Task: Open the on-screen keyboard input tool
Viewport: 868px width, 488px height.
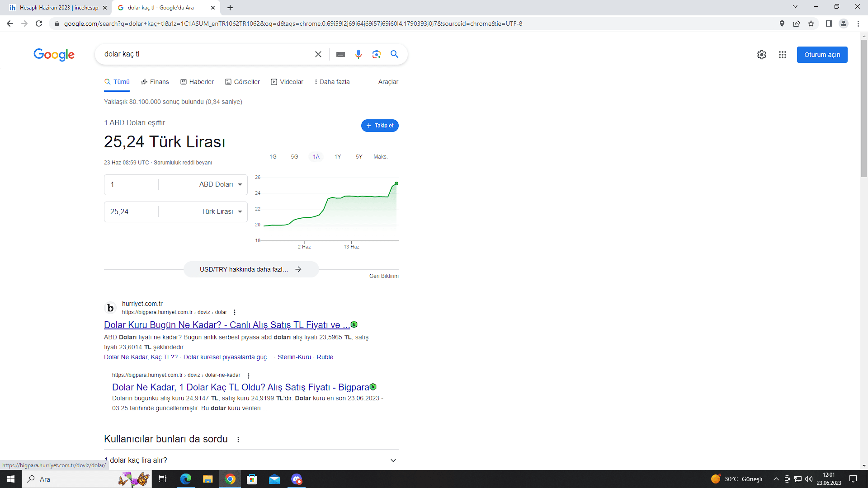Action: [340, 54]
